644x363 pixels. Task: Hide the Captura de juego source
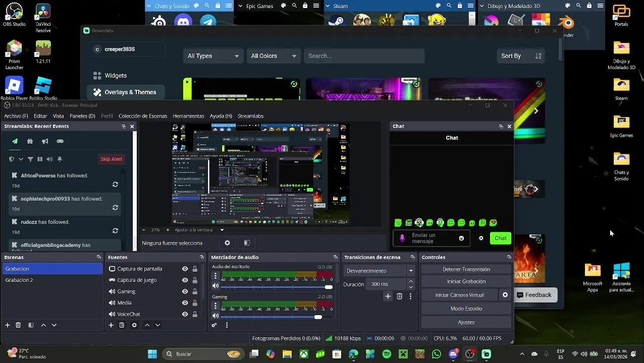point(185,280)
